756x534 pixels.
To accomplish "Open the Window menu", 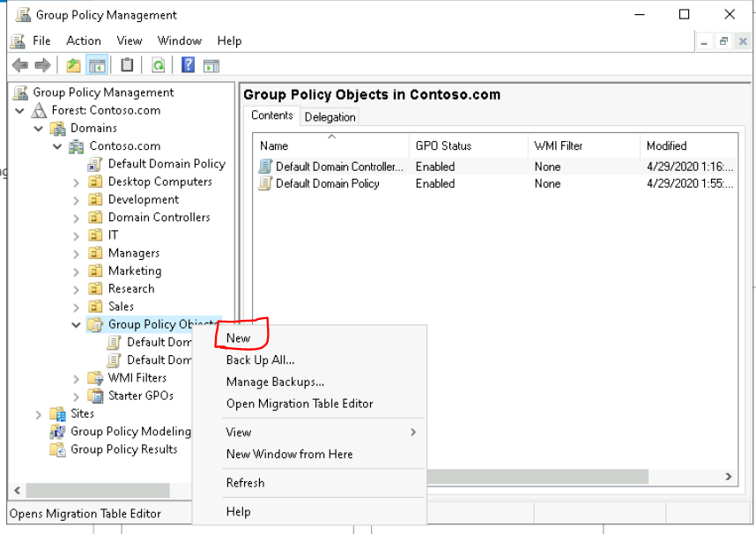I will tap(180, 41).
